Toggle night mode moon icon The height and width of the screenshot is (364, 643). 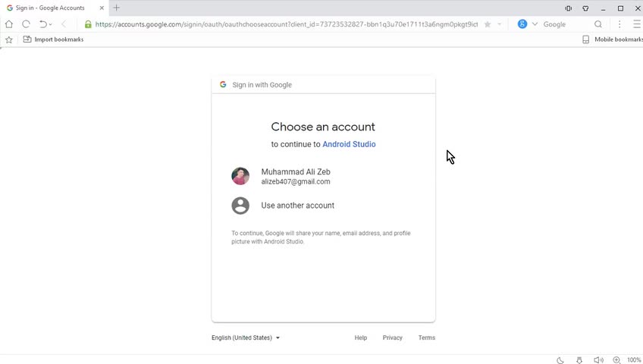point(560,360)
